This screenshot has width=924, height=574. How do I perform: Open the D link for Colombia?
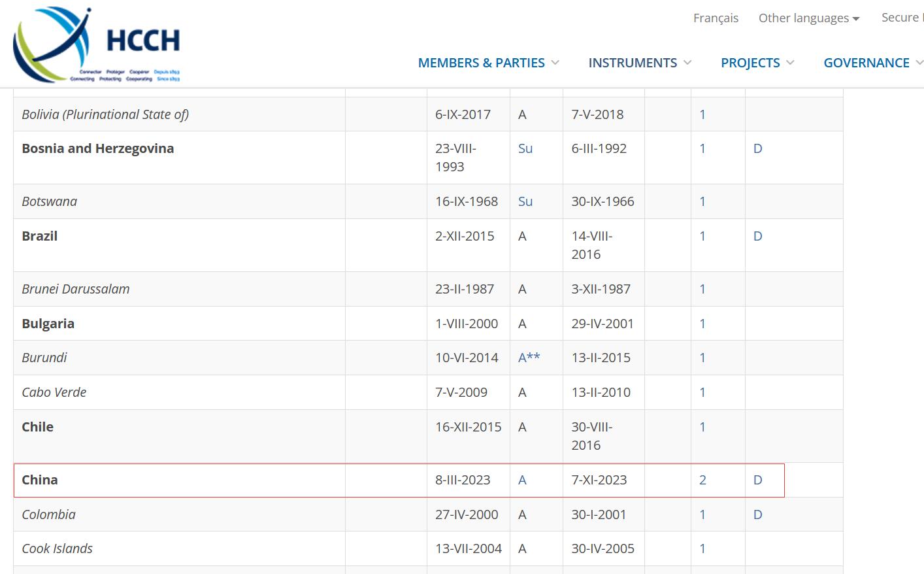[757, 515]
